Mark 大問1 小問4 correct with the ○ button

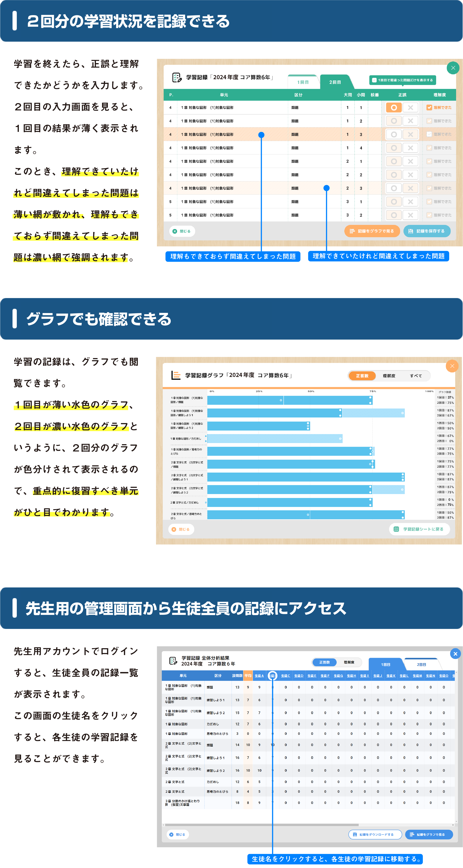click(394, 148)
